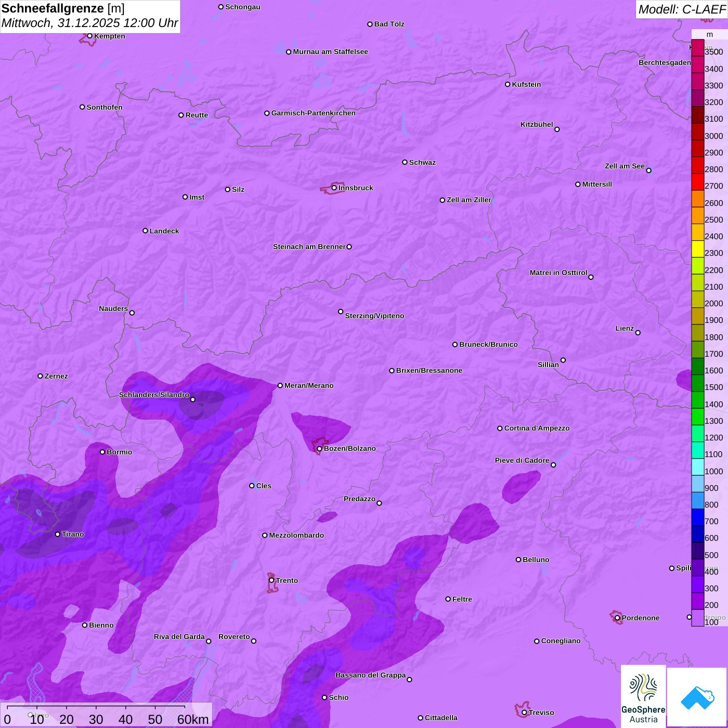Click the Landeck marker dot
728x728 pixels.
pos(146,231)
